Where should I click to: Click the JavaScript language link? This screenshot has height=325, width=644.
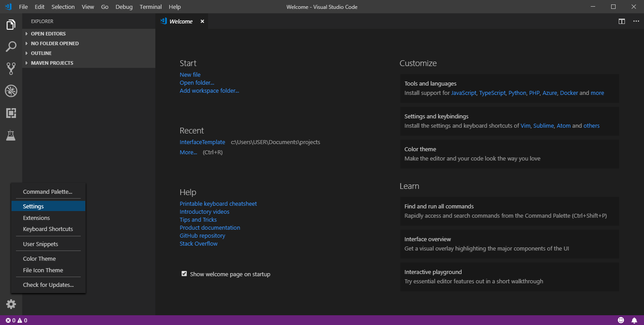tap(464, 93)
